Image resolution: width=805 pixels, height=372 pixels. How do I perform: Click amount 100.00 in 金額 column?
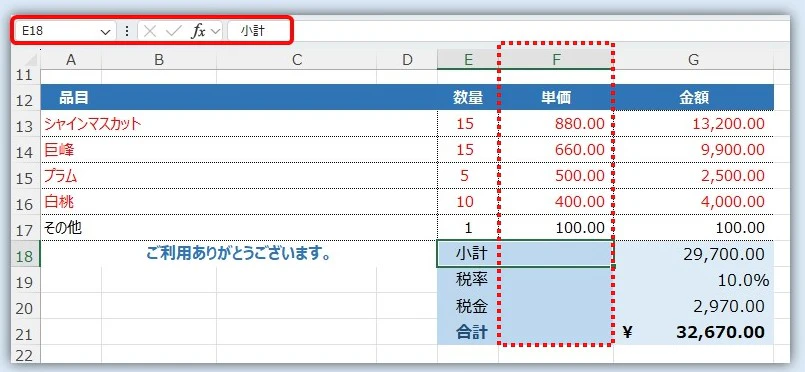[x=693, y=228]
